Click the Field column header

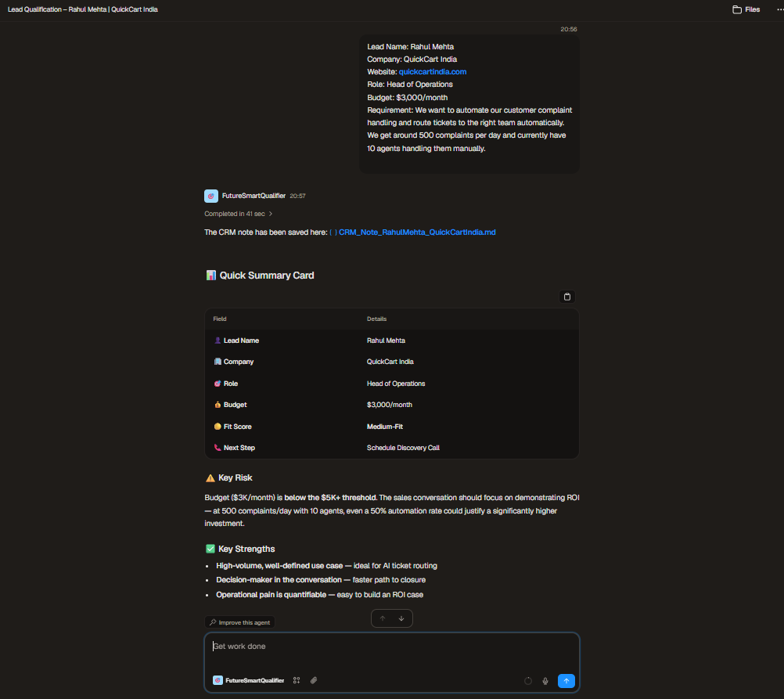point(220,319)
